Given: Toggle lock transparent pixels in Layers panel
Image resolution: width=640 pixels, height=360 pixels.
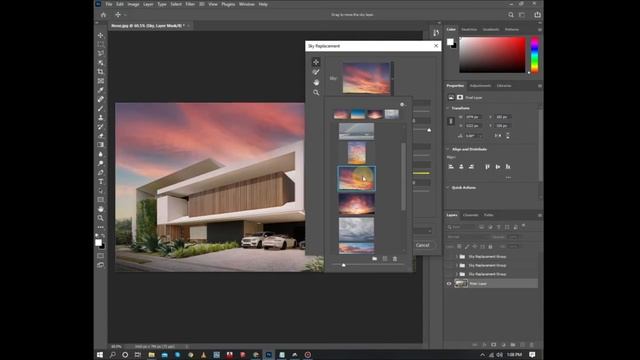Looking at the screenshot, I should click(x=459, y=247).
